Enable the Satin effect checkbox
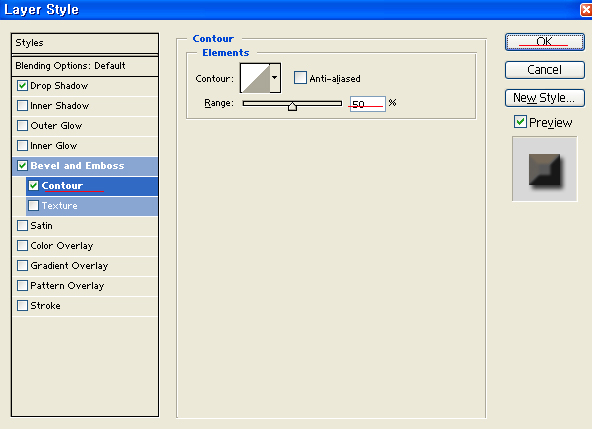This screenshot has height=429, width=592. [22, 225]
